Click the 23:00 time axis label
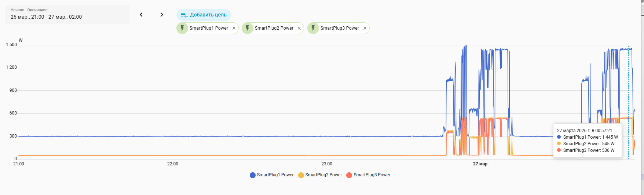Screen dimensions: 644x195 tap(327, 164)
